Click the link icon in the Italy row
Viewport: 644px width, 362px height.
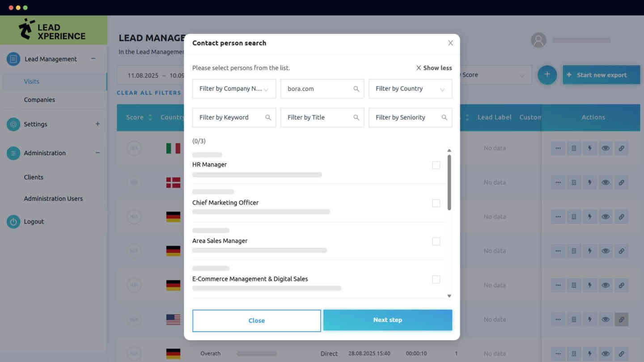621,148
